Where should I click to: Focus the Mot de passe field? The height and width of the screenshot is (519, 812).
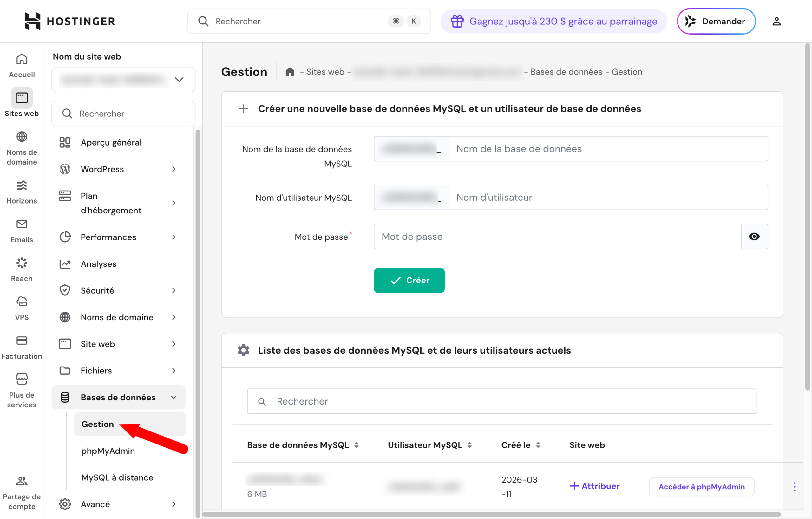(x=557, y=236)
